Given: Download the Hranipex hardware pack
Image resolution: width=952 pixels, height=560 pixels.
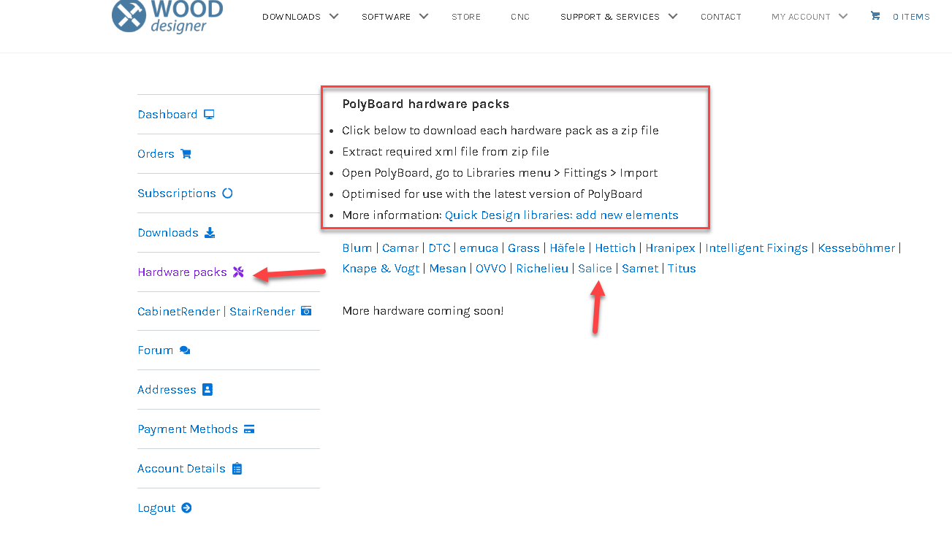Looking at the screenshot, I should 671,248.
